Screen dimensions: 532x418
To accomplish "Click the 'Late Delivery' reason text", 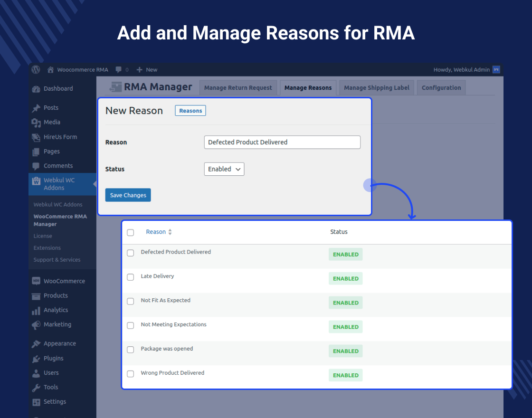I will pyautogui.click(x=157, y=276).
